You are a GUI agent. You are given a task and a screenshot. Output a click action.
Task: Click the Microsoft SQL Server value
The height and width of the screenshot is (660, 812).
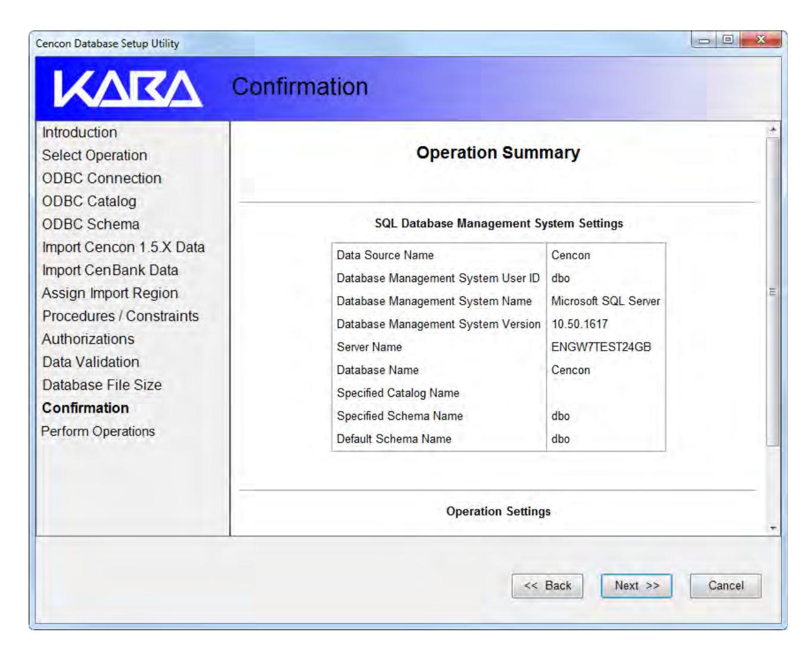(606, 301)
